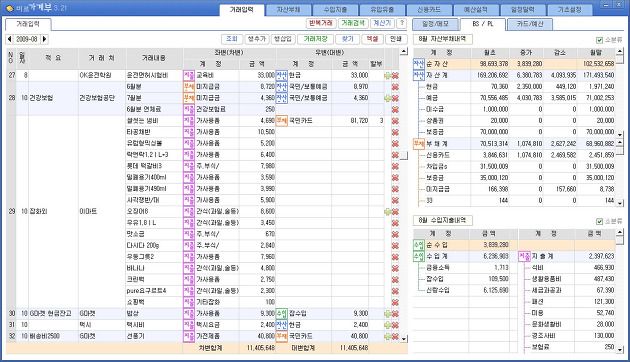The width and height of the screenshot is (630, 362).
Task: Remove the 택시비 transaction with red X
Action: (395, 325)
